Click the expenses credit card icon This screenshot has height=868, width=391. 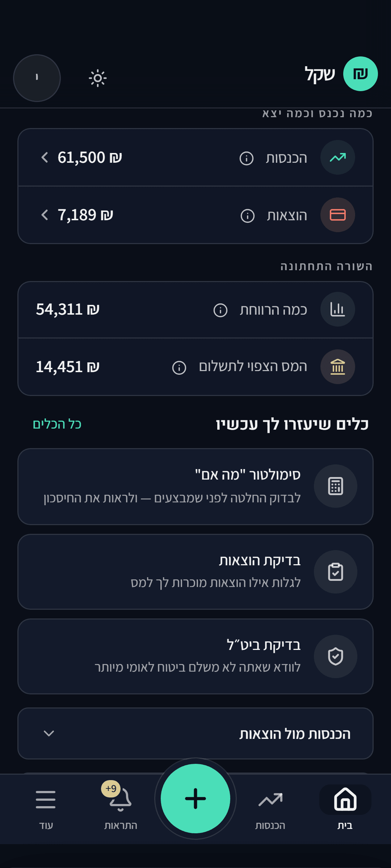338,215
